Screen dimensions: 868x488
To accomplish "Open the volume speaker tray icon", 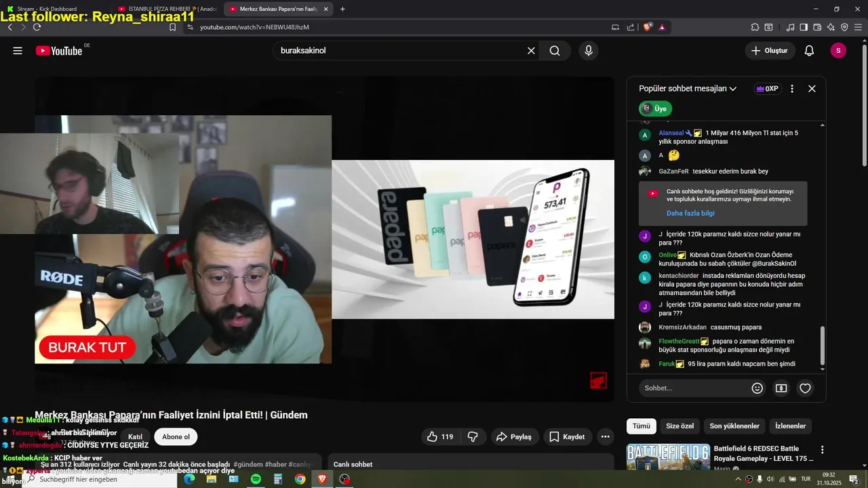I will coord(771,479).
